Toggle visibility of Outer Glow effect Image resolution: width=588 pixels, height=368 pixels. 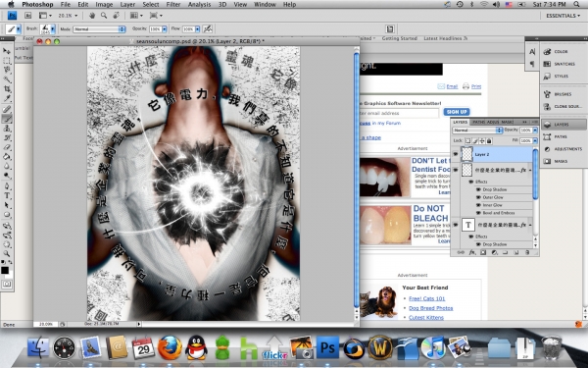point(478,197)
